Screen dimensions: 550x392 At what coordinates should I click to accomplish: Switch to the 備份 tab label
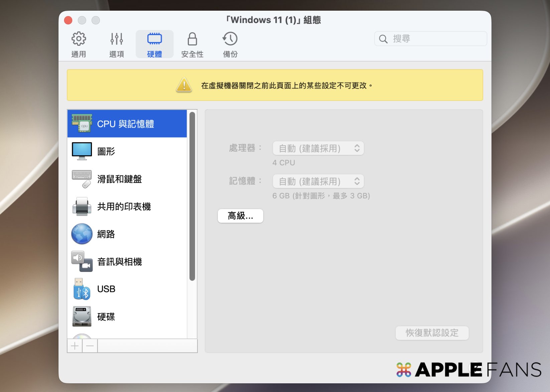click(x=230, y=54)
